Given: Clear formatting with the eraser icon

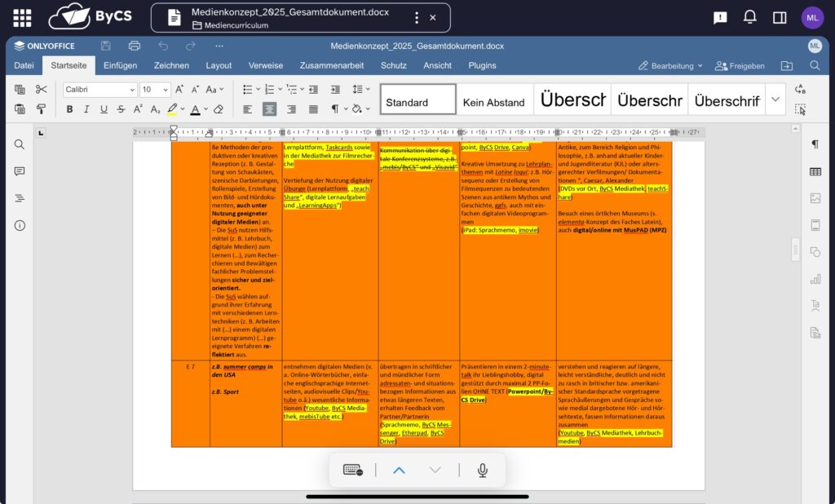Looking at the screenshot, I should click(218, 109).
